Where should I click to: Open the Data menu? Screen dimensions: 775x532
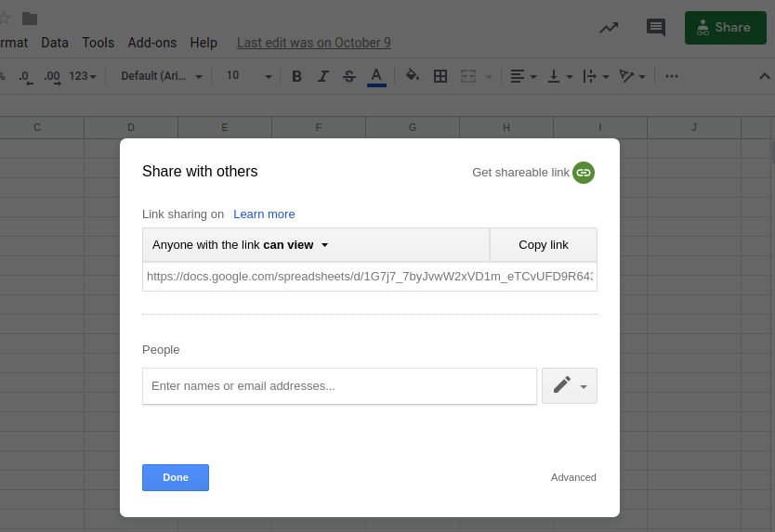pos(55,43)
